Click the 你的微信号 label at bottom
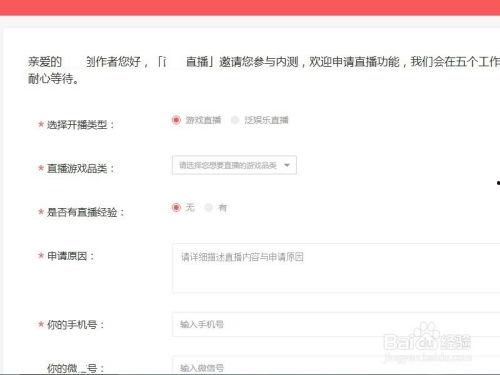 coord(75,369)
